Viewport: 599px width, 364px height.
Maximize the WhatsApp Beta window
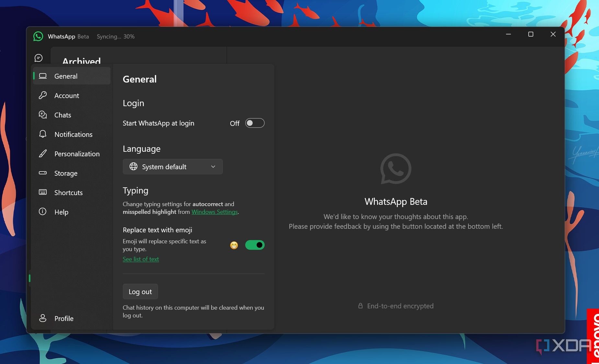pyautogui.click(x=531, y=34)
